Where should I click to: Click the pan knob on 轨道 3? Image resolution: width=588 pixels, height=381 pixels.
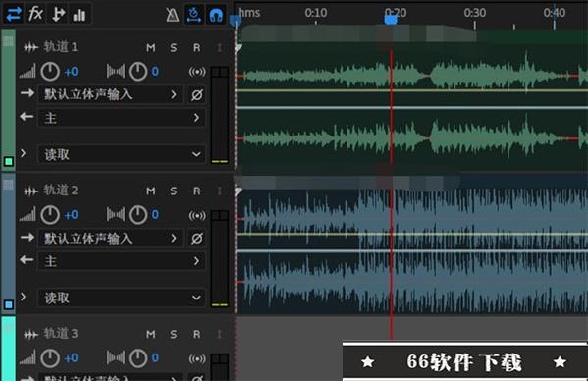tap(138, 358)
